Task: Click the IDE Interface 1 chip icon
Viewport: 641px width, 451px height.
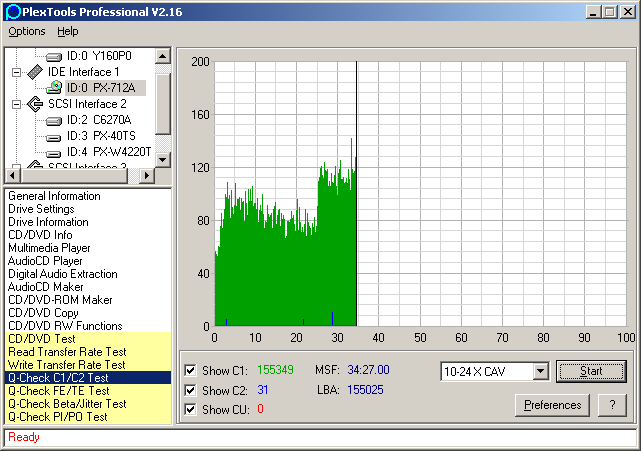Action: pyautogui.click(x=35, y=72)
